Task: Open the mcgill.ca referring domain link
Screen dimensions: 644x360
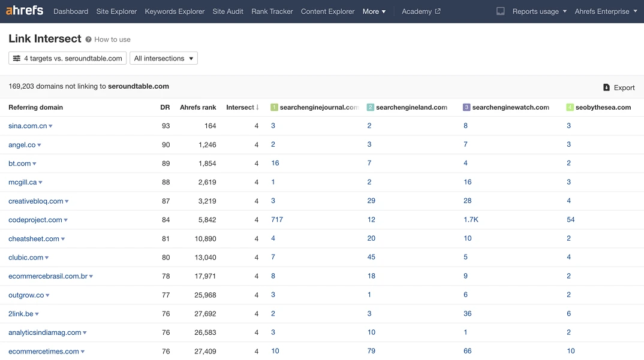Action: click(23, 182)
